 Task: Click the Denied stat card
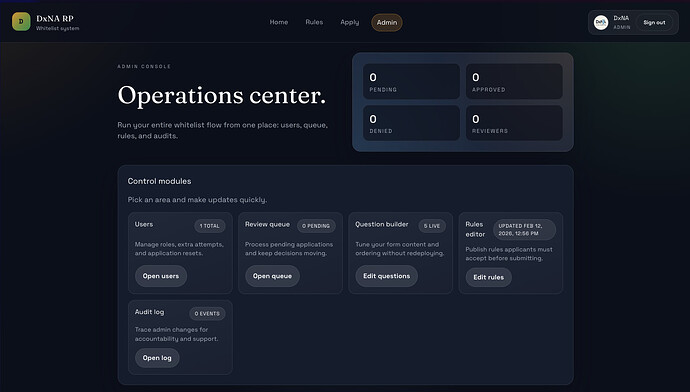pyautogui.click(x=411, y=123)
